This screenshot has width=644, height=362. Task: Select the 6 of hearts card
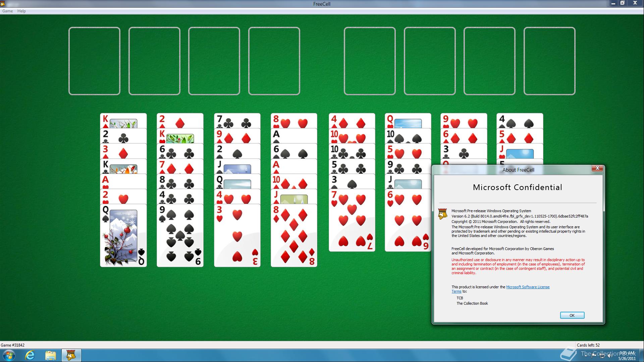click(408, 220)
